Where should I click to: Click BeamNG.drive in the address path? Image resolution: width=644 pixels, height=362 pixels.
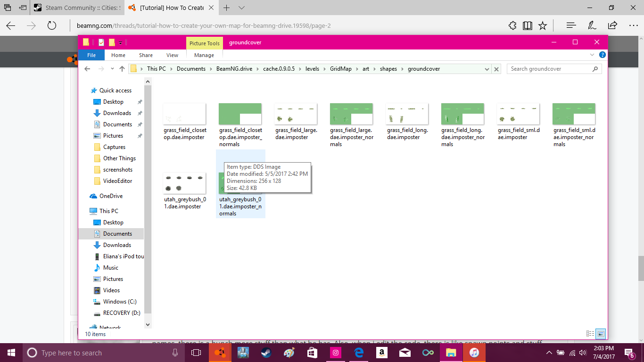[x=234, y=69]
